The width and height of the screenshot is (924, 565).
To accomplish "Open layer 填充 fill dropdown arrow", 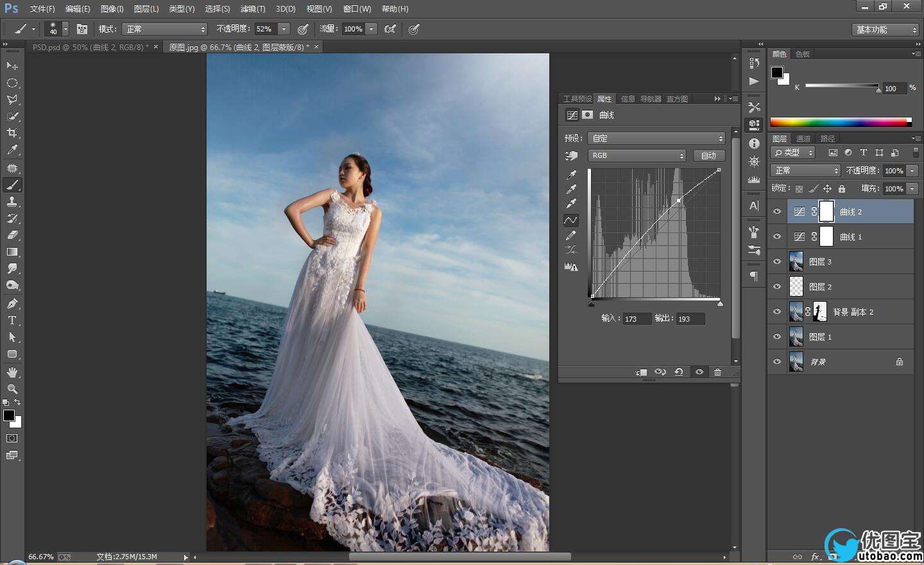I will click(x=912, y=189).
